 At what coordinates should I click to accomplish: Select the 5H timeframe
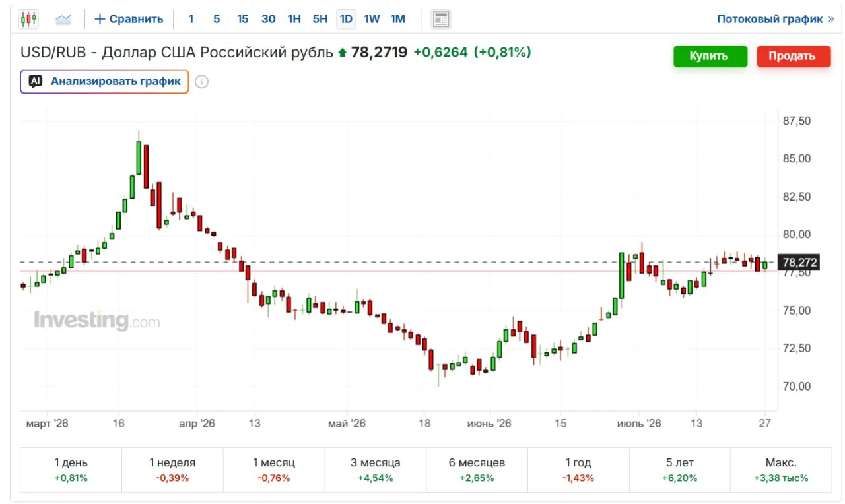[x=320, y=19]
